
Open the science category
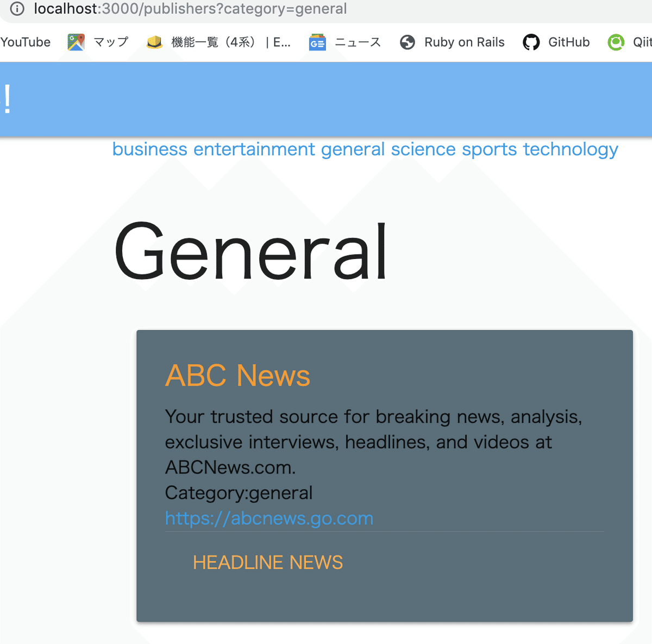pos(423,149)
